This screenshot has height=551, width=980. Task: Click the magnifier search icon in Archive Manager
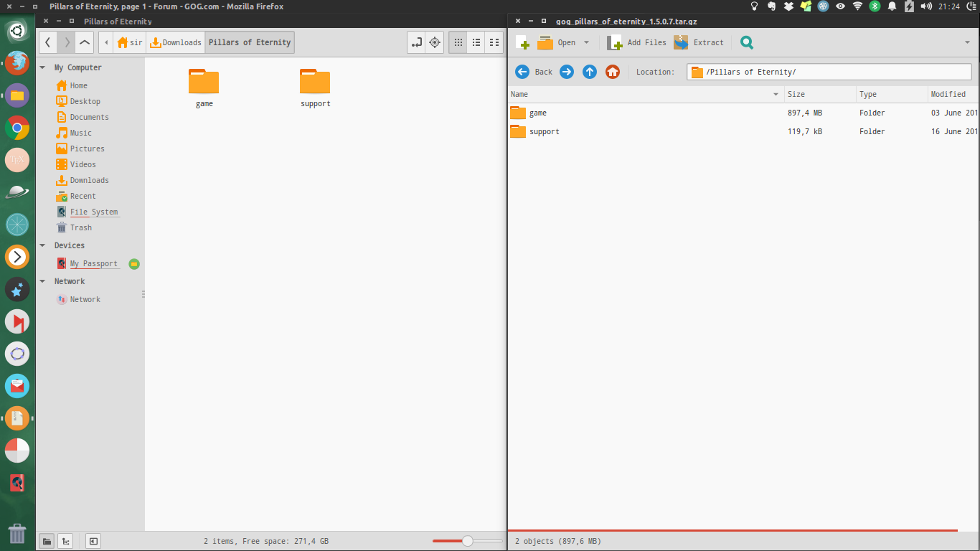tap(747, 42)
